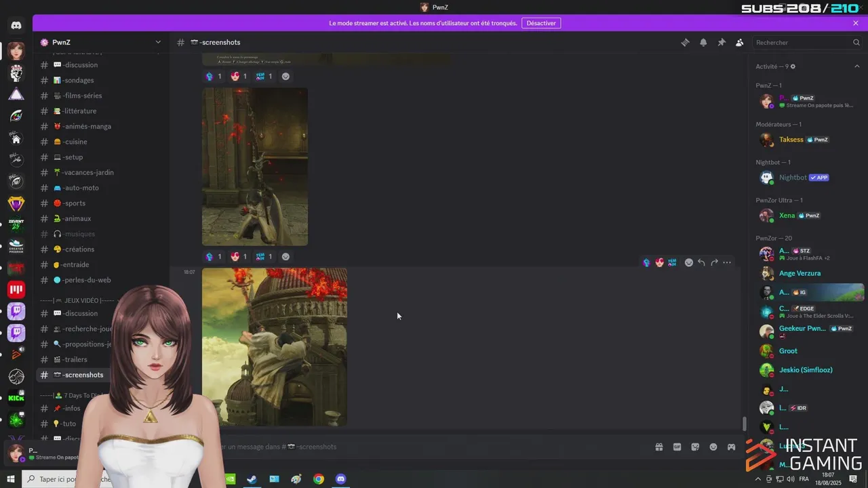Image resolution: width=868 pixels, height=488 pixels.
Task: Show pinned messages pin icon
Action: 722,42
